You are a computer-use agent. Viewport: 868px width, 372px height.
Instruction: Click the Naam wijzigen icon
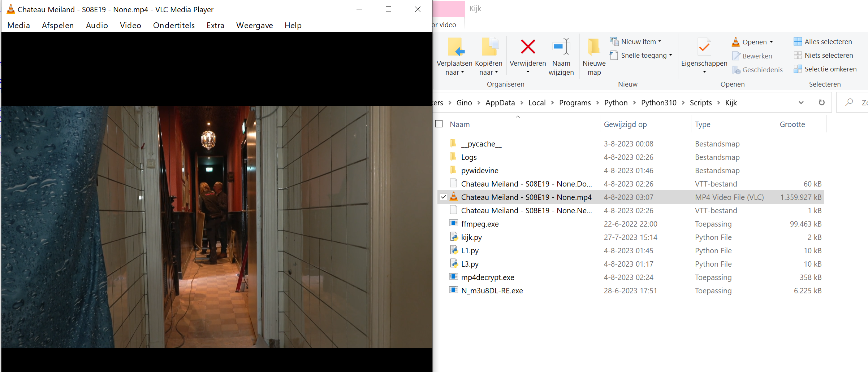point(561,47)
